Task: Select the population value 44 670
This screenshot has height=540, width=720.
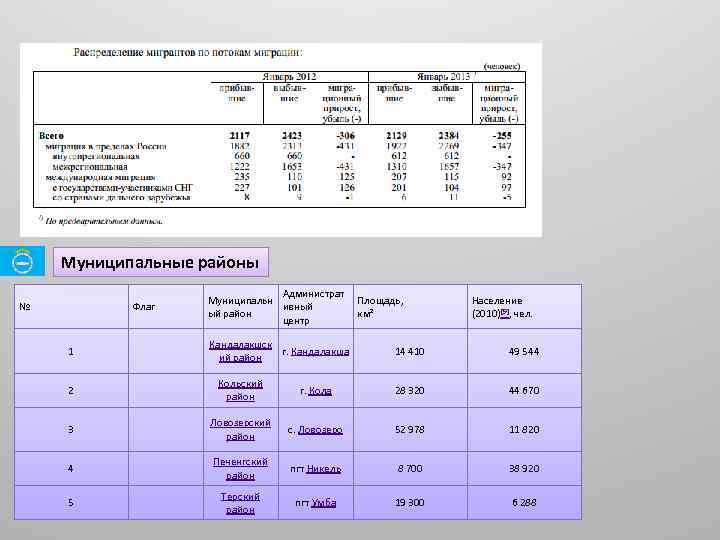Action: click(x=524, y=391)
